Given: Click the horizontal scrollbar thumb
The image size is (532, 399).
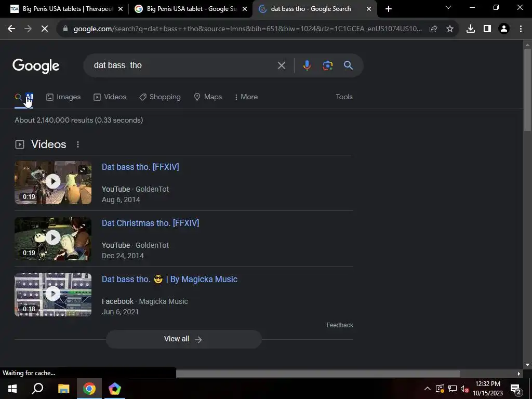Looking at the screenshot, I should click(x=318, y=374).
